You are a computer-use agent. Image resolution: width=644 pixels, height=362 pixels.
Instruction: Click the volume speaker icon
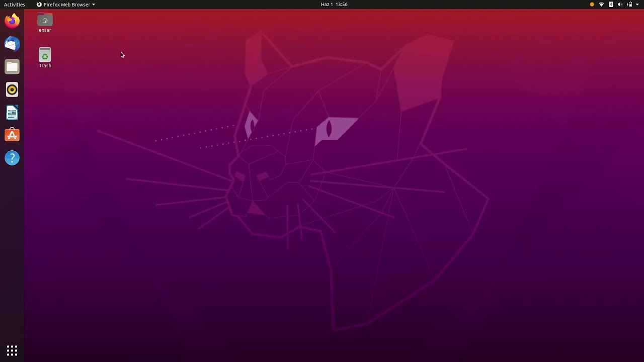[x=620, y=5]
